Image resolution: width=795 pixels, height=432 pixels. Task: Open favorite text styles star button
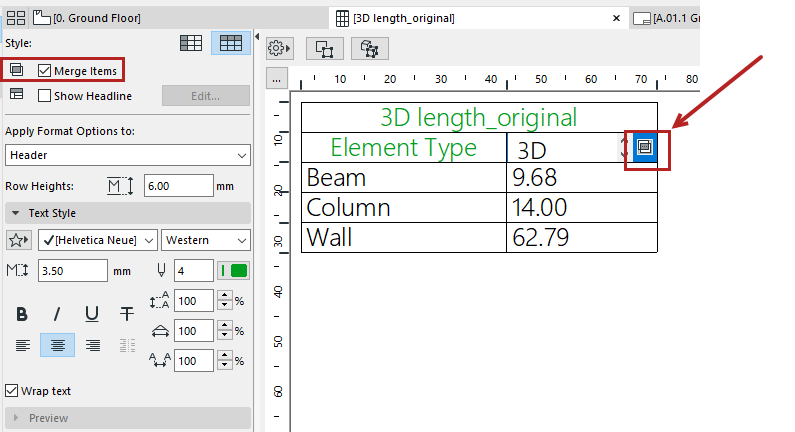click(18, 240)
